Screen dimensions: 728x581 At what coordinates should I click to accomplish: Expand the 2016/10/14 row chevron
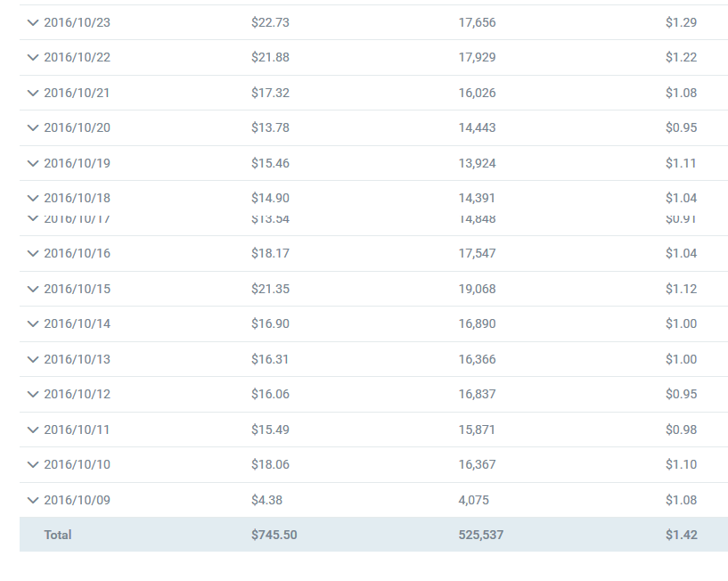coord(33,323)
